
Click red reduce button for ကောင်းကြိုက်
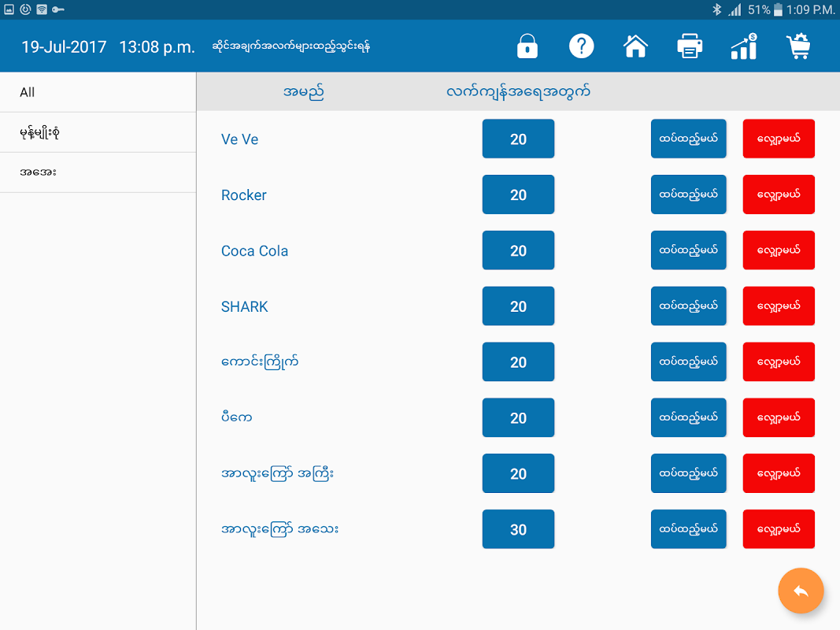point(779,361)
